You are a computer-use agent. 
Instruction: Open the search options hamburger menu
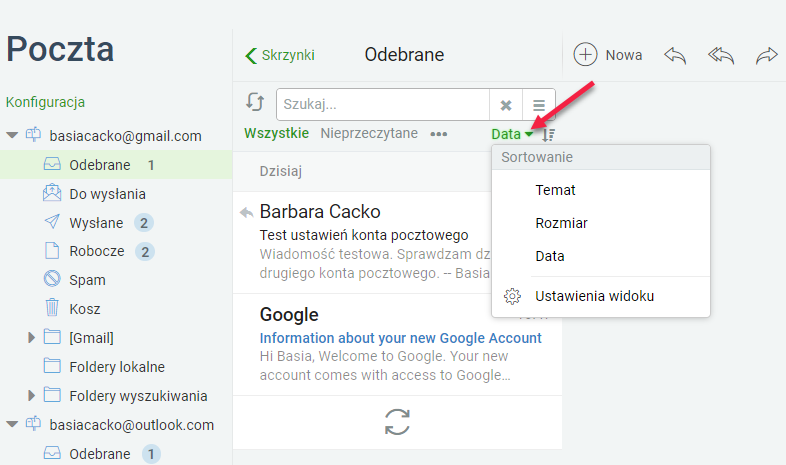point(539,105)
